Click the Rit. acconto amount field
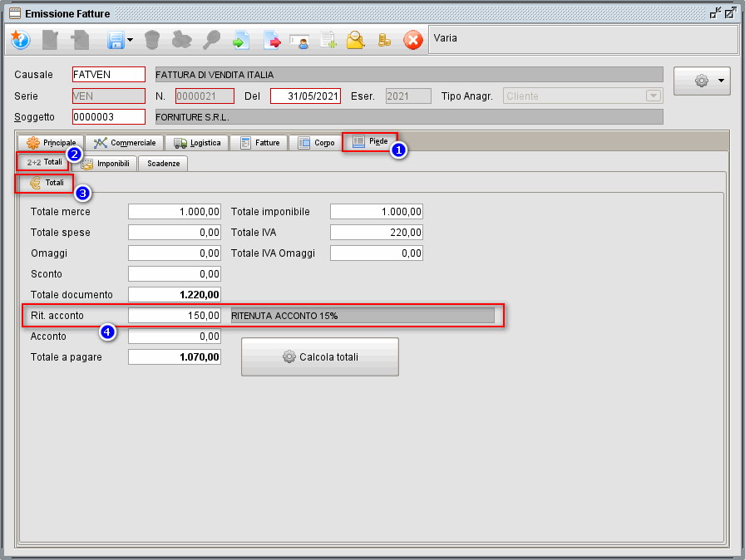The height and width of the screenshot is (560, 745). [x=175, y=316]
